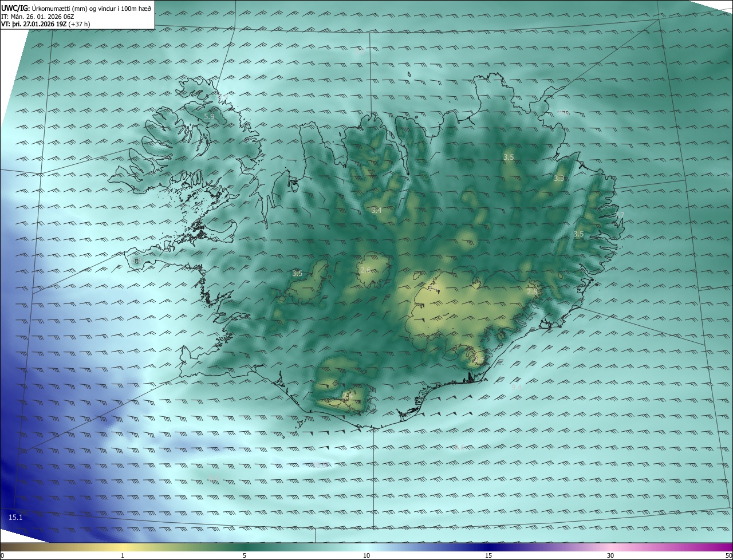Click the 9.4 value label offshore
The width and height of the screenshot is (733, 560).
click(x=517, y=387)
